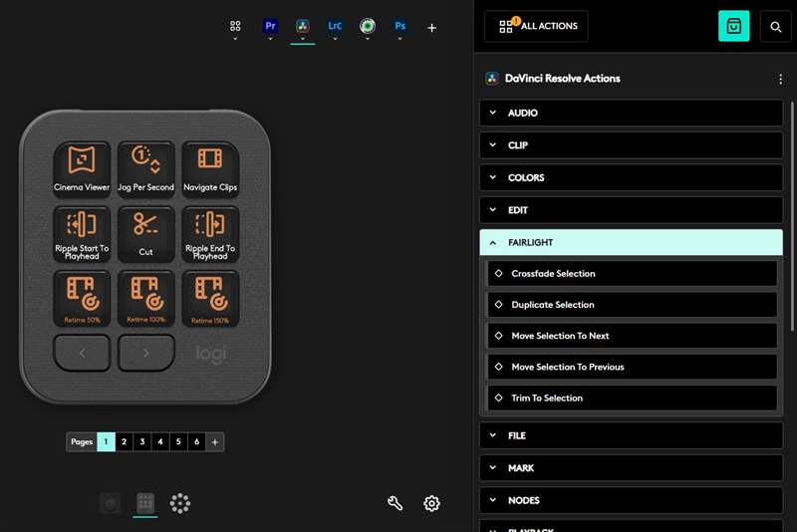Screen dimensions: 797x532
Task: Add a new application profile with plus icon
Action: point(431,28)
